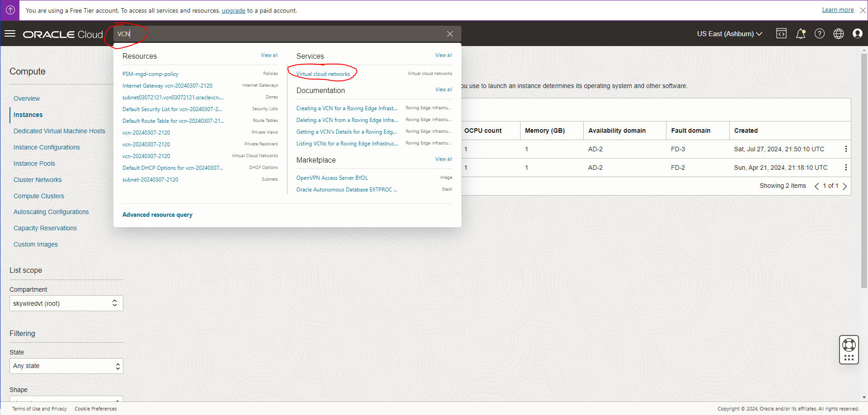Click the floating support lifebuoy icon
The image size is (868, 415).
pyautogui.click(x=849, y=345)
